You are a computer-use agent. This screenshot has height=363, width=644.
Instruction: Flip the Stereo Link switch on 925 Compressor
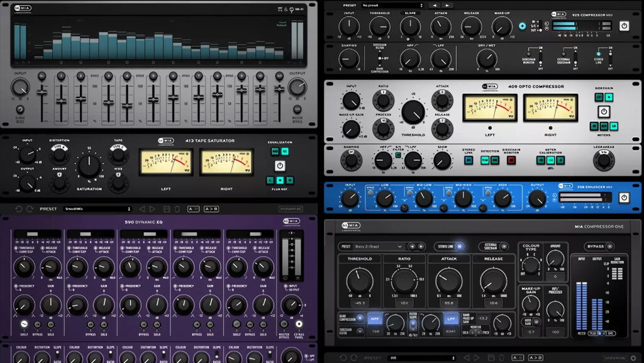(x=611, y=58)
